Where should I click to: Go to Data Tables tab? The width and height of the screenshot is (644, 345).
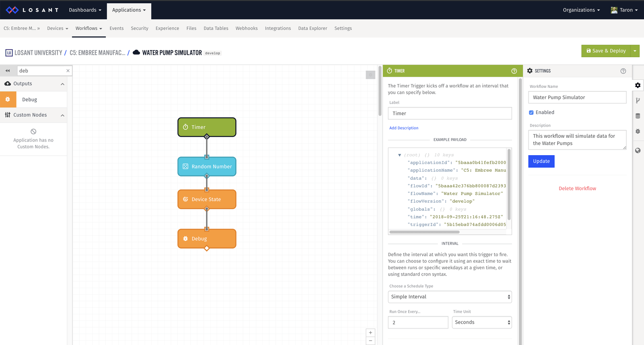216,28
